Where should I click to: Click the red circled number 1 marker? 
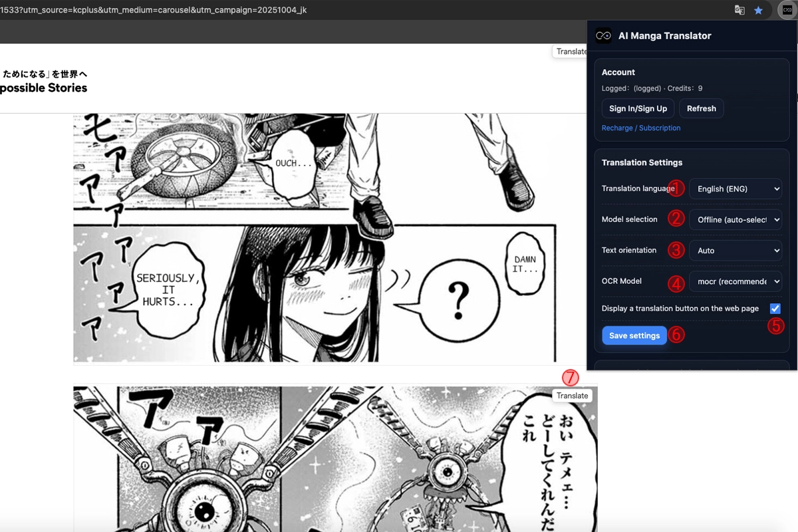(676, 188)
